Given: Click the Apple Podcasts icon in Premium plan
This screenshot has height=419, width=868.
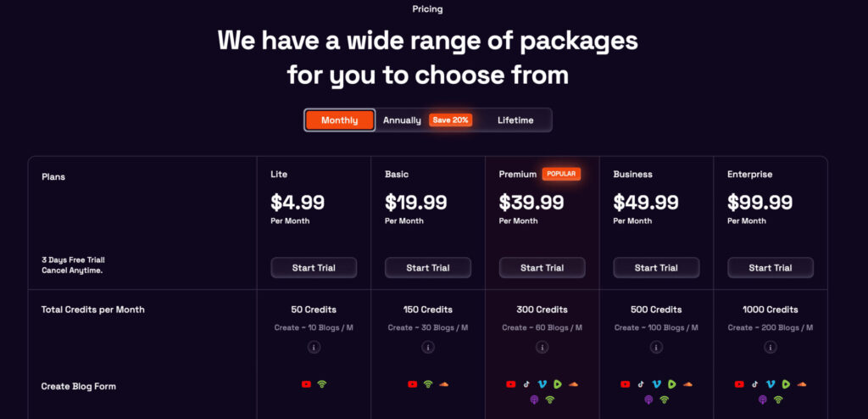Looking at the screenshot, I should tap(534, 399).
